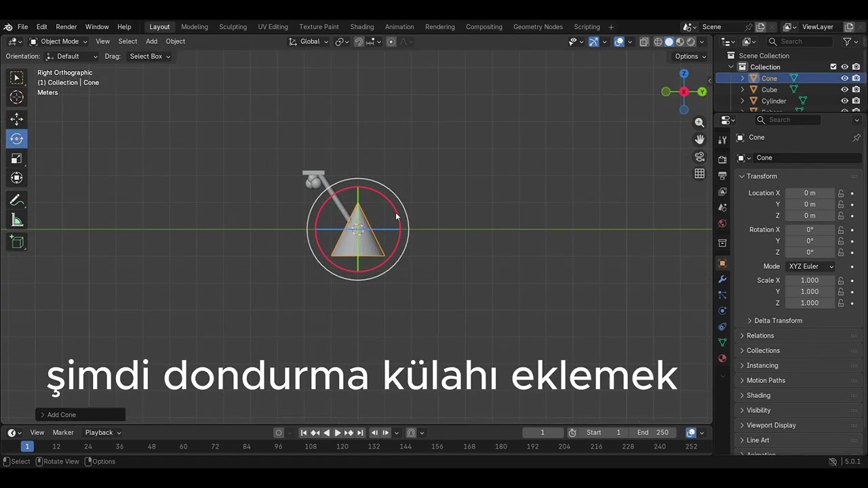Open the Material properties tab
868x488 pixels.
point(722,359)
